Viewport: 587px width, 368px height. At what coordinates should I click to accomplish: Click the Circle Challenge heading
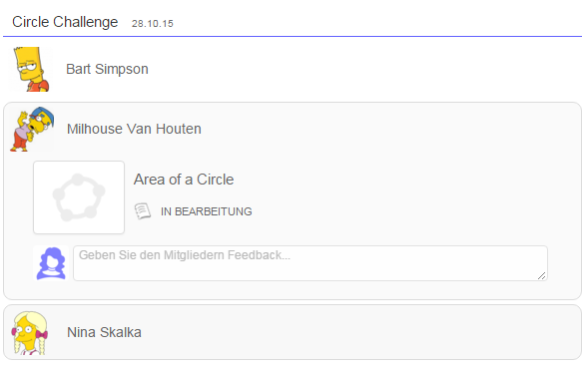tap(65, 22)
